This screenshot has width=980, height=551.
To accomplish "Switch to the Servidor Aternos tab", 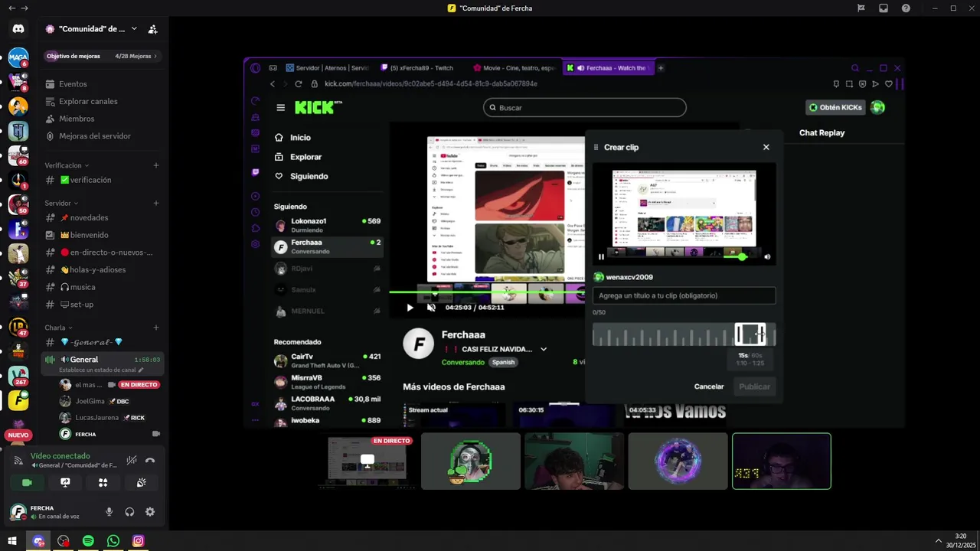I will click(326, 68).
